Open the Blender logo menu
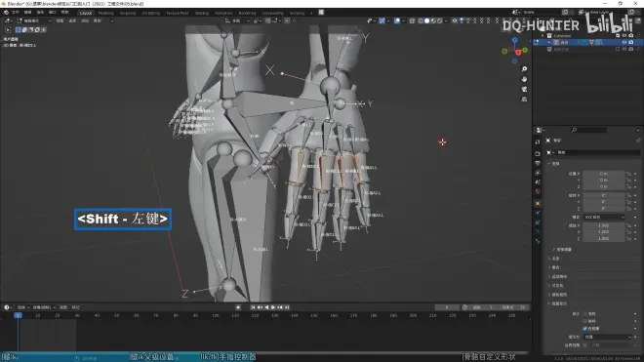 [7, 13]
